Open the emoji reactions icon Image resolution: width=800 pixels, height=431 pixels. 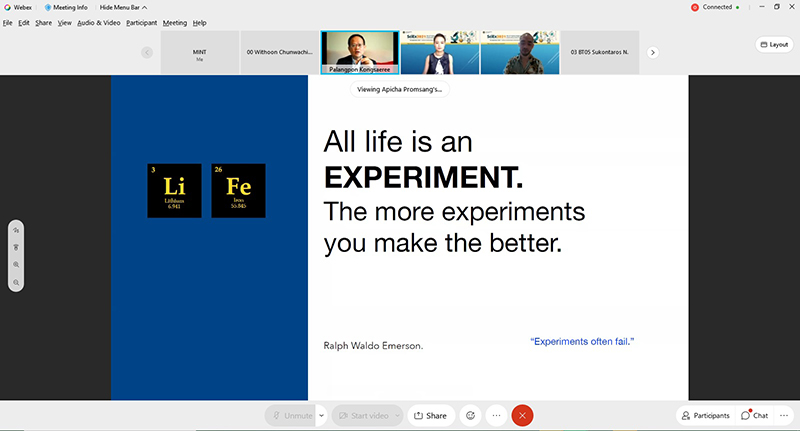click(x=470, y=415)
